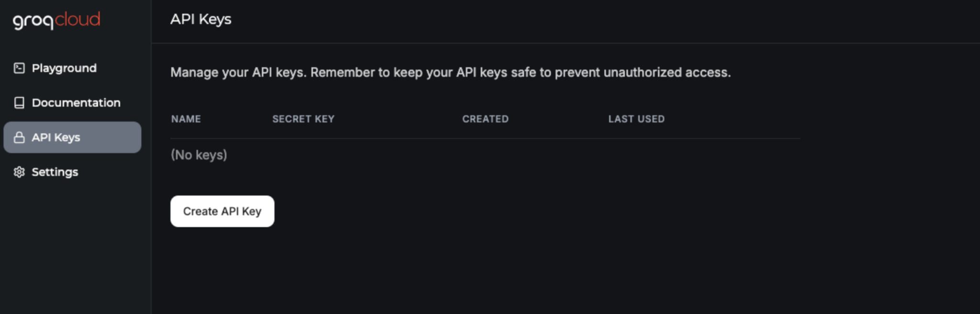
Task: Click the (No keys) placeholder text
Action: pyautogui.click(x=199, y=155)
